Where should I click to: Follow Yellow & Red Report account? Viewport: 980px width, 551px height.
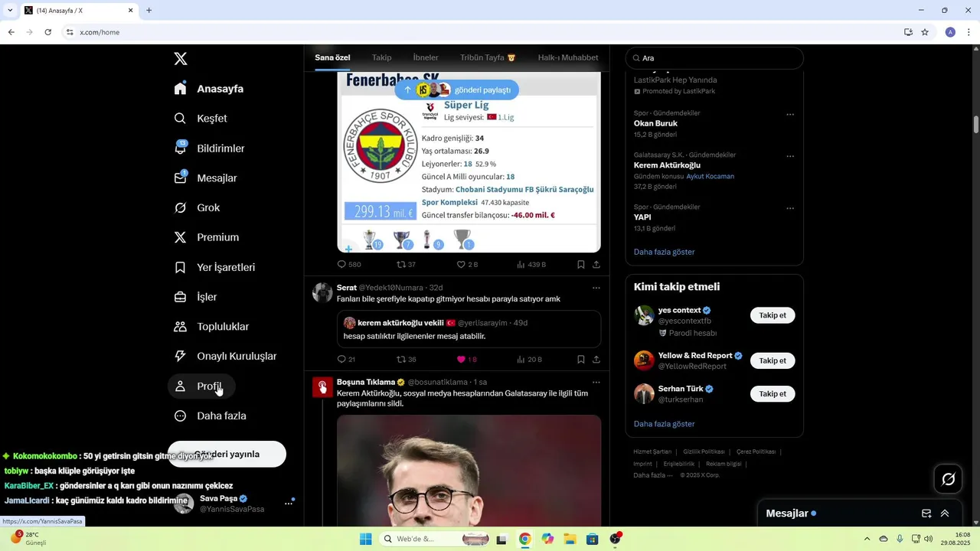click(x=773, y=360)
